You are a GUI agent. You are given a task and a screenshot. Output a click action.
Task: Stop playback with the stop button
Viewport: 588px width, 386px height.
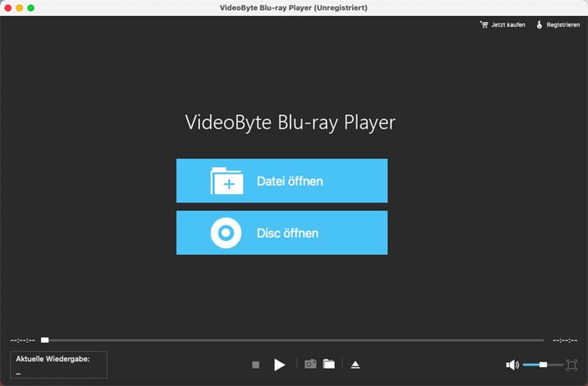(256, 365)
